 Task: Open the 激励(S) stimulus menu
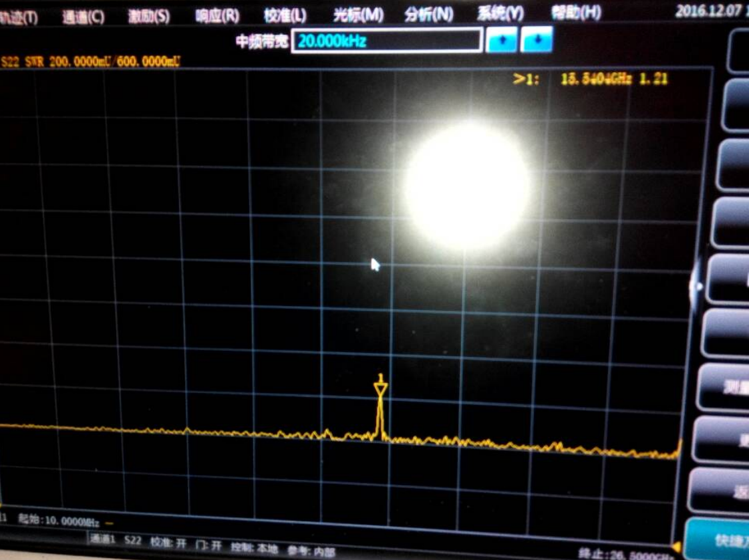(148, 17)
